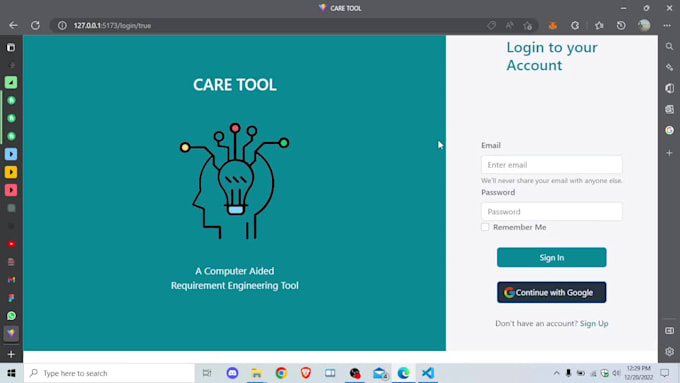Click the 'CARE TOOL' heading text
The image size is (680, 383).
235,85
